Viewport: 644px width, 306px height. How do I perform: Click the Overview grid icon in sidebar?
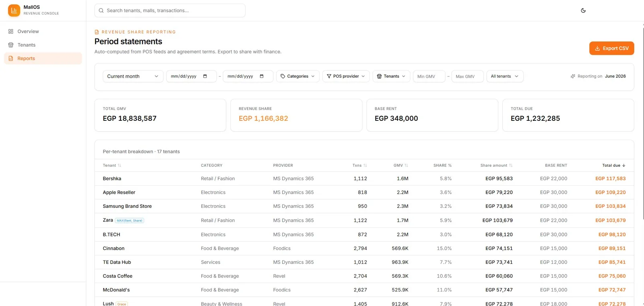coord(11,31)
